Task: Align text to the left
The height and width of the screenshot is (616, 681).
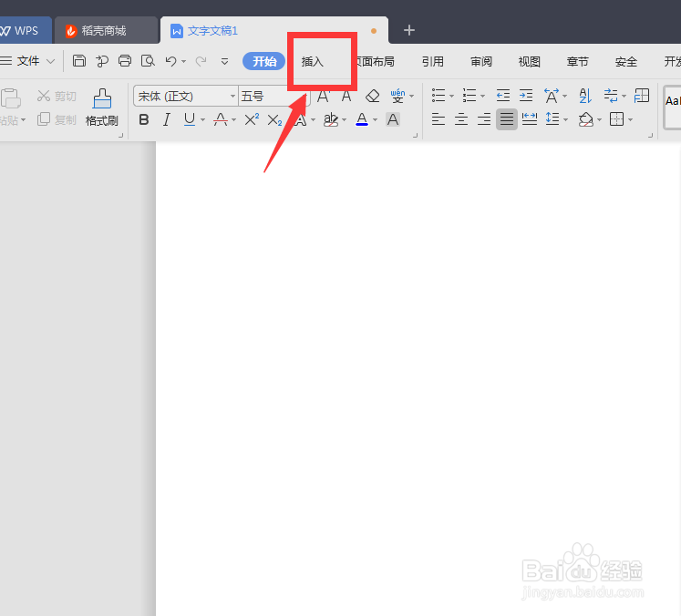Action: coord(439,119)
